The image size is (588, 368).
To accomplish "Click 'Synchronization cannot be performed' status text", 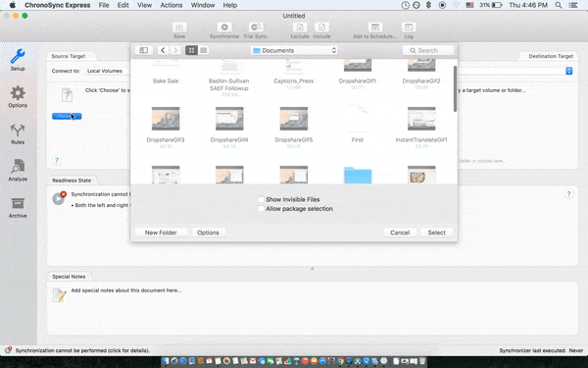I will coord(82,350).
